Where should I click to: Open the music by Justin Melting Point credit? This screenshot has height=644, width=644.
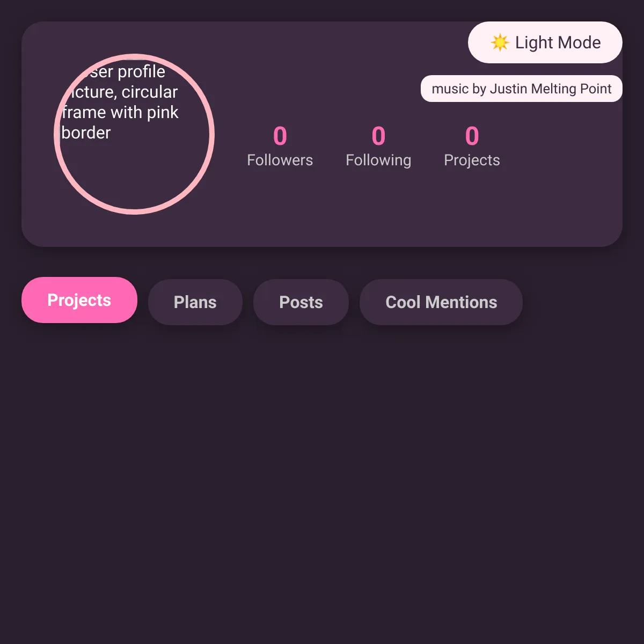522,89
